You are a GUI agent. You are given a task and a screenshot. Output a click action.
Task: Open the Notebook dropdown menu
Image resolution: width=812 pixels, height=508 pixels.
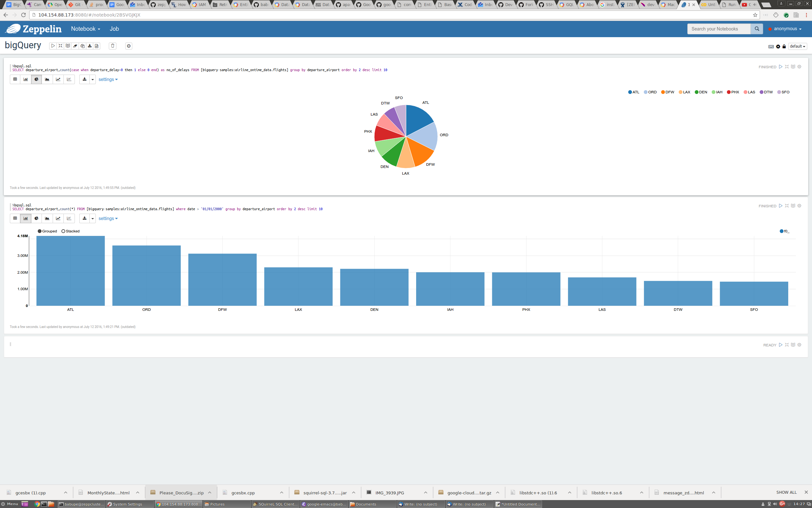click(x=86, y=29)
